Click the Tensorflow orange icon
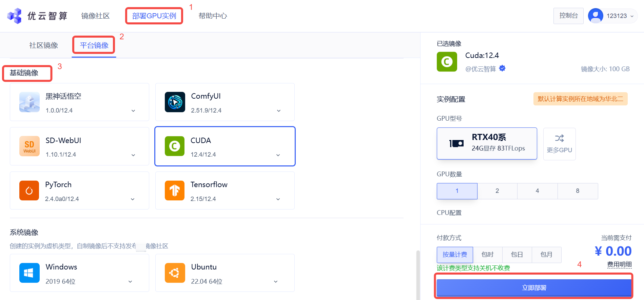644x300 pixels. click(x=175, y=191)
